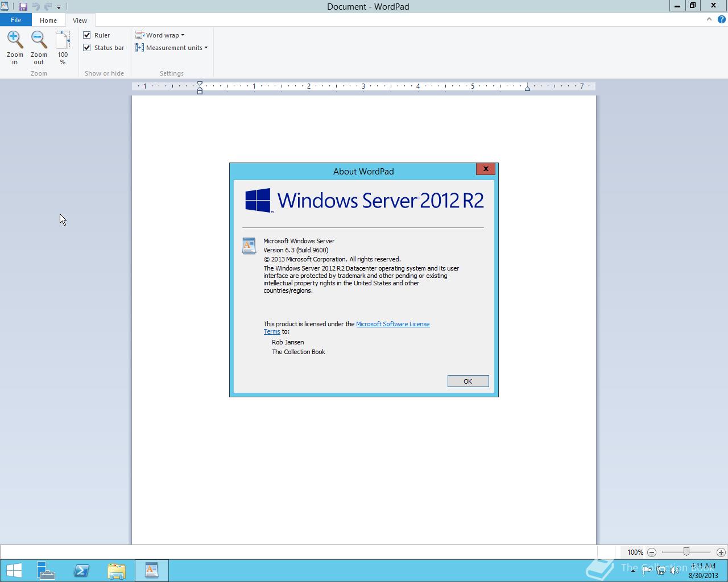
Task: Click the 'Version 6.3 (Build 9600)' text
Action: 296,250
